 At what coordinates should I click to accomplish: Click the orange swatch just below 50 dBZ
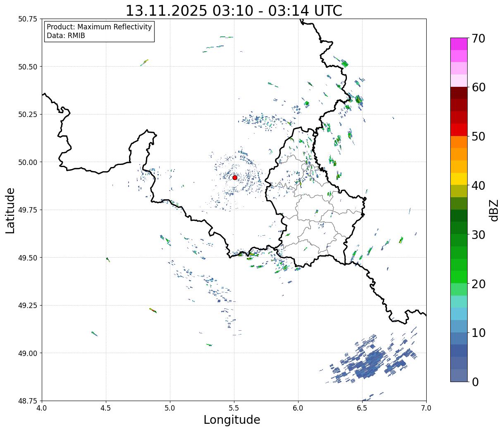(x=459, y=142)
